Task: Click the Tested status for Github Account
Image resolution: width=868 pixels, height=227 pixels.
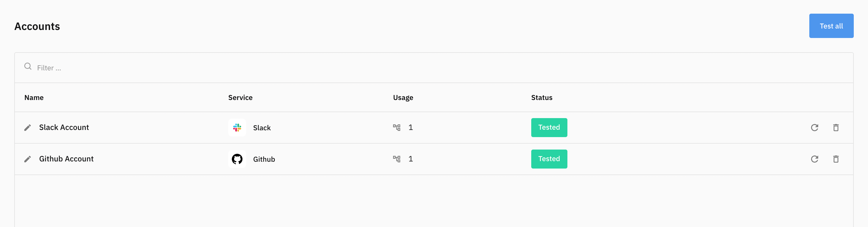Action: click(x=549, y=159)
